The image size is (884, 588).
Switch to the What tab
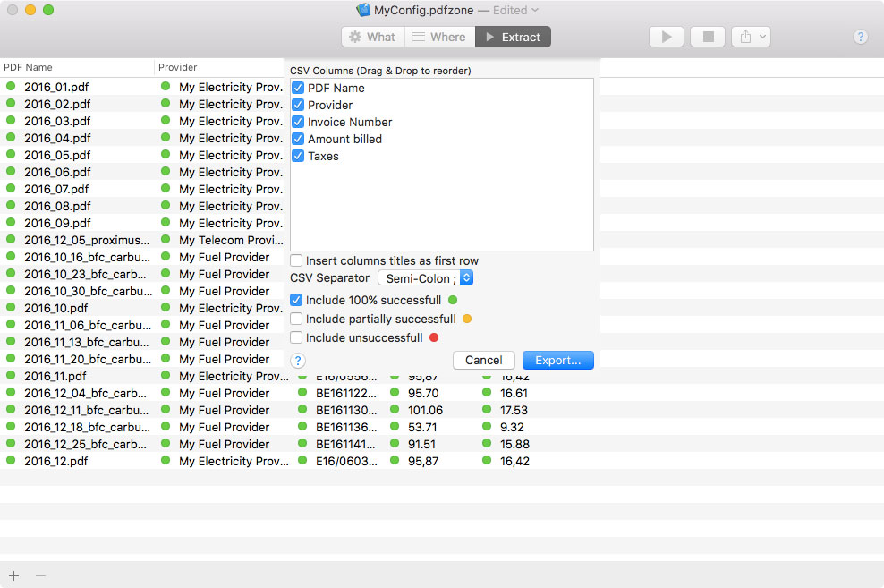(x=372, y=37)
